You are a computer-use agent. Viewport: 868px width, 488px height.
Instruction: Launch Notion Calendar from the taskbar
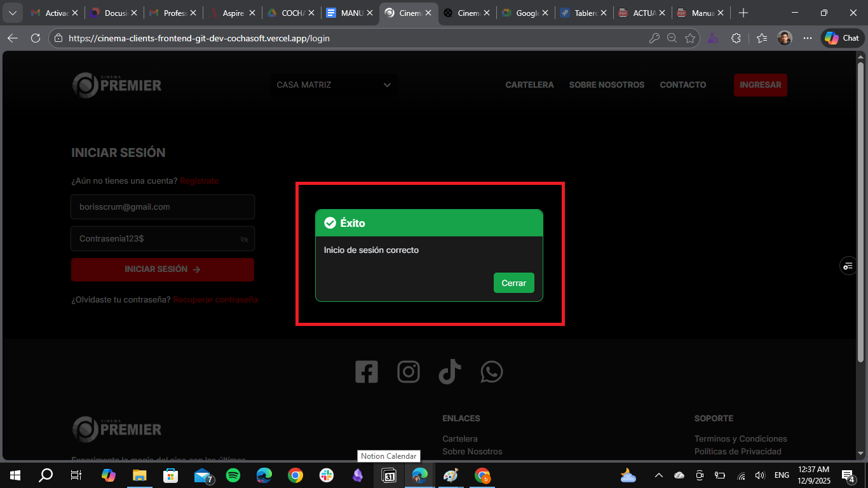[x=389, y=475]
